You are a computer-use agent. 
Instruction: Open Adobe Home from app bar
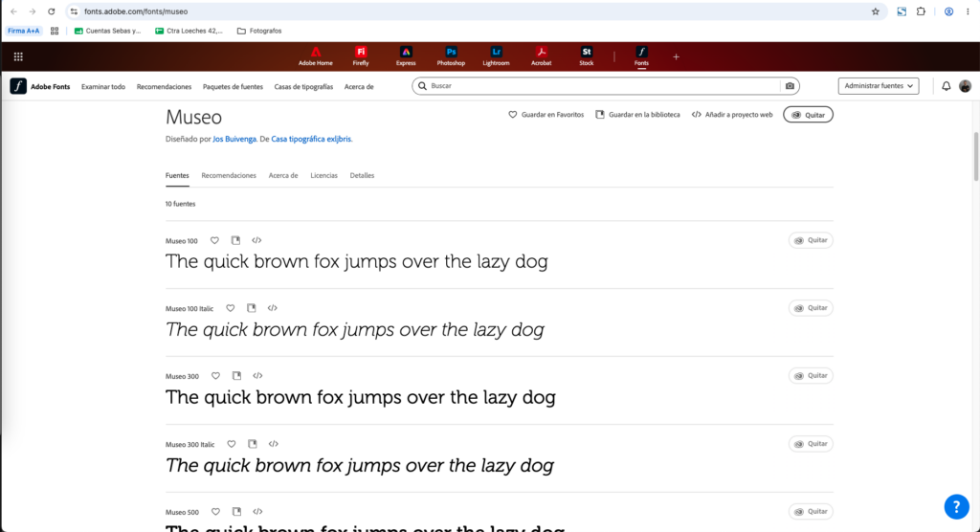click(x=316, y=56)
